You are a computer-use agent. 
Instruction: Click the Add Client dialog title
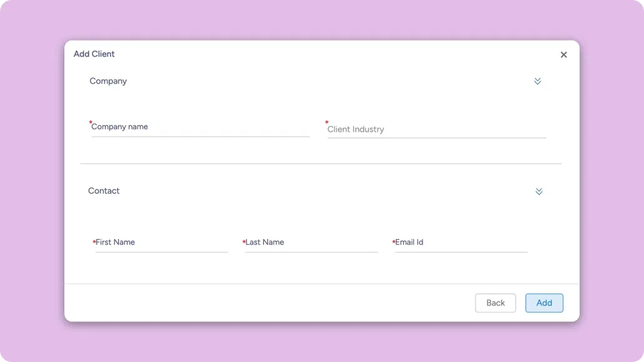pos(94,54)
